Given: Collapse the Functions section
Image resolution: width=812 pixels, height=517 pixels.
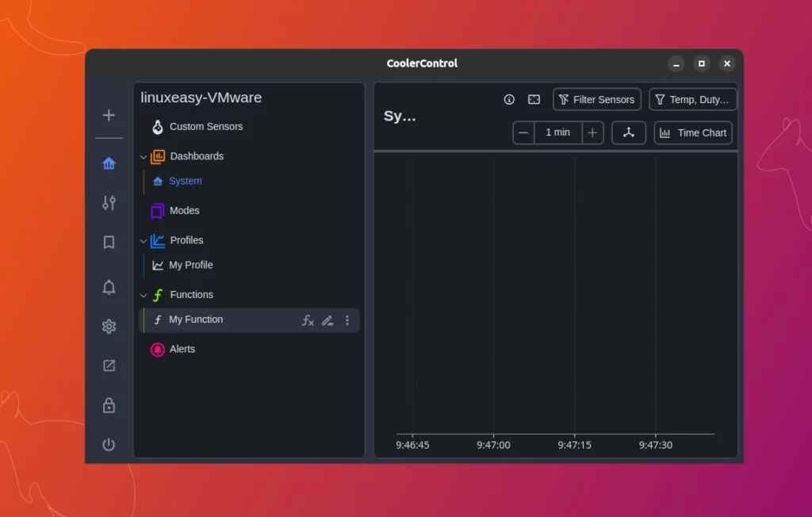Looking at the screenshot, I should pyautogui.click(x=144, y=294).
